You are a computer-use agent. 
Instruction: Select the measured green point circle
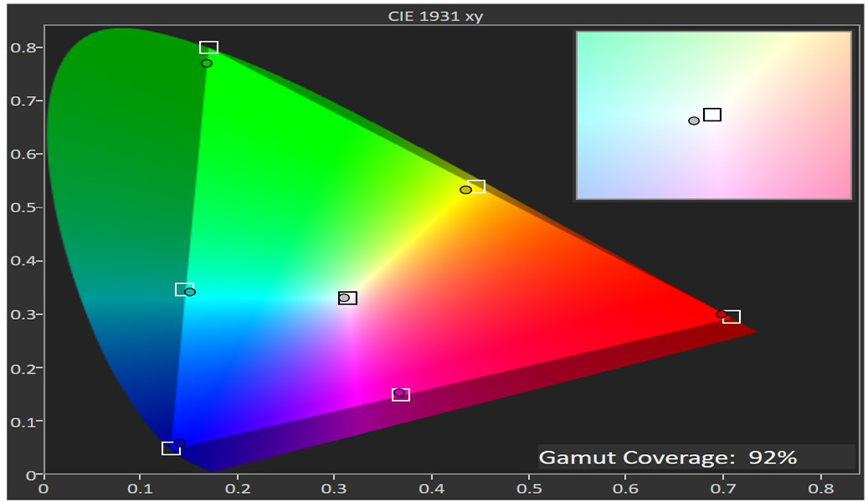click(207, 64)
